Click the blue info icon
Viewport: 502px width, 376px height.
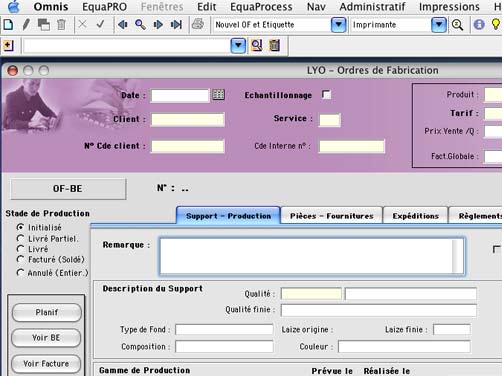(479, 25)
